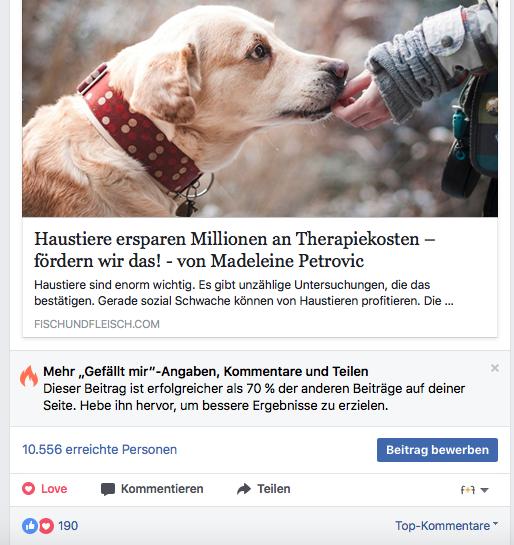Image resolution: width=514 pixels, height=545 pixels.
Task: Click the flame icon in promotion tip
Action: click(29, 376)
